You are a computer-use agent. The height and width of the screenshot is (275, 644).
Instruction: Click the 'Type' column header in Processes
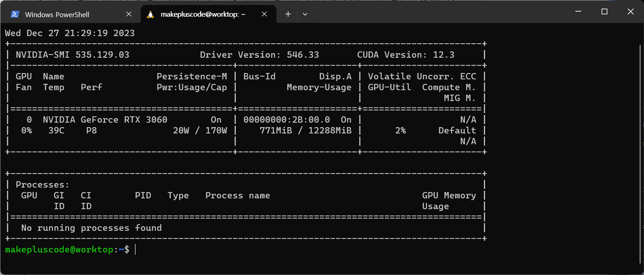click(x=178, y=196)
